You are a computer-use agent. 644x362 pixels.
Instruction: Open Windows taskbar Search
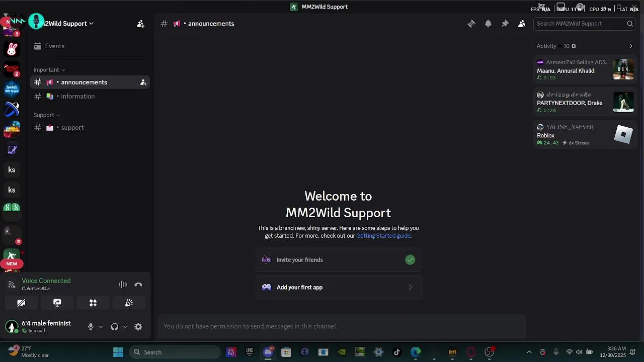pyautogui.click(x=174, y=352)
